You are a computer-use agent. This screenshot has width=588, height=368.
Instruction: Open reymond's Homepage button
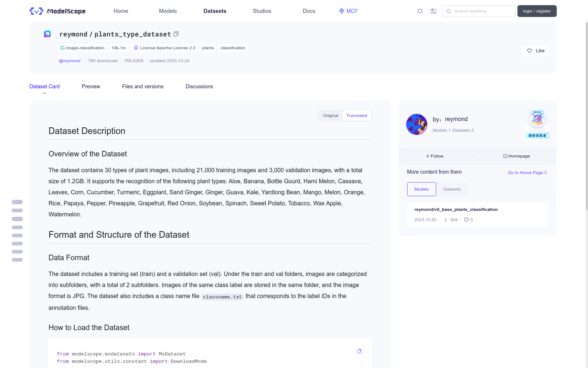point(516,156)
